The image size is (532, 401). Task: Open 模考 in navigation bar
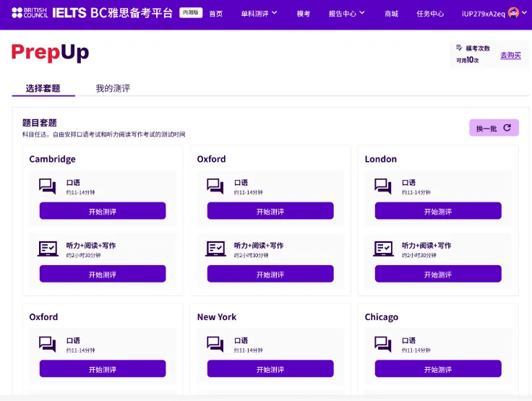304,14
